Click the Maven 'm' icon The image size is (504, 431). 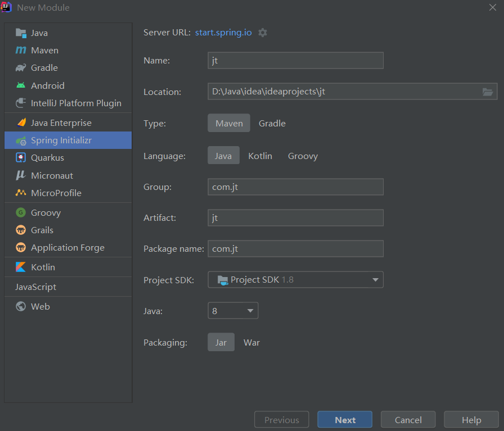click(21, 51)
